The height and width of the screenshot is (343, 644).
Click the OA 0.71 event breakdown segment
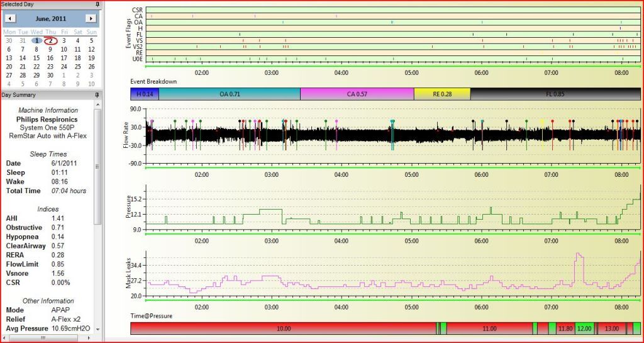coord(230,94)
